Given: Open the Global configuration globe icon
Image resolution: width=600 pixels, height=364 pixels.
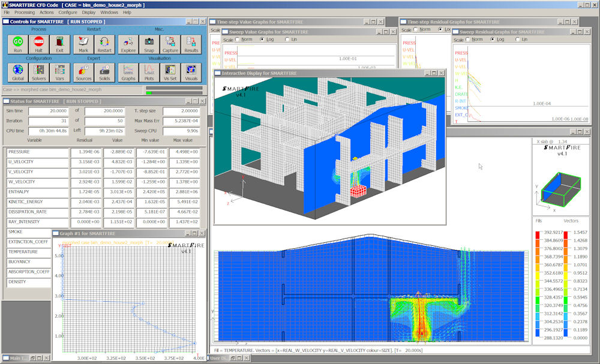Looking at the screenshot, I should pos(17,73).
